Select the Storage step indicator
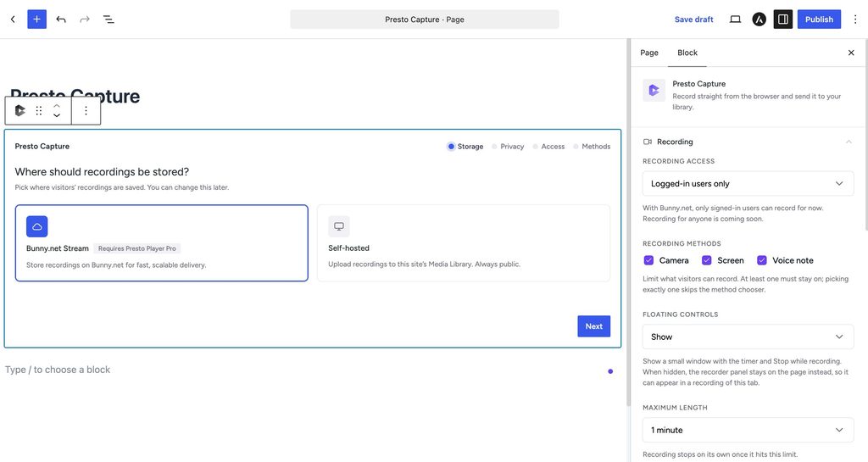The height and width of the screenshot is (462, 868). coord(465,147)
